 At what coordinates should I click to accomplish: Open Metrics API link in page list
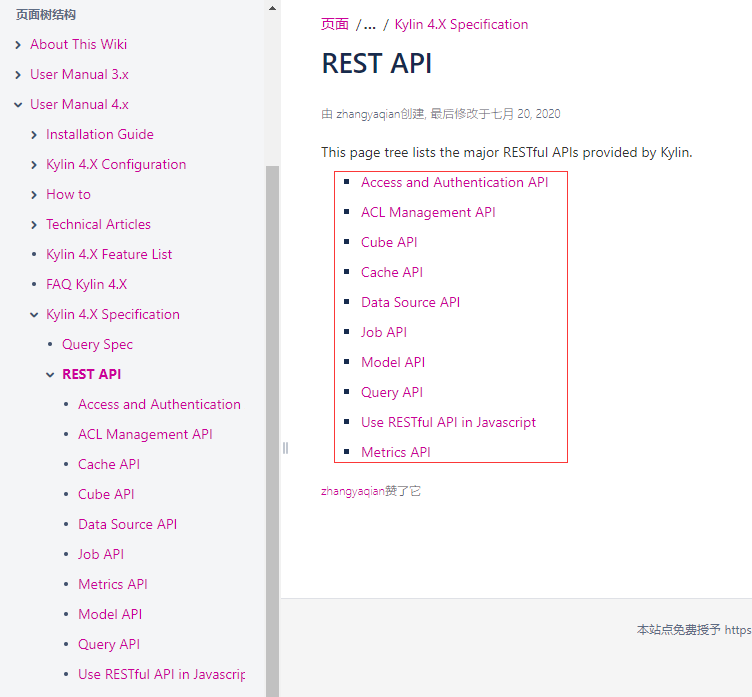pyautogui.click(x=396, y=452)
